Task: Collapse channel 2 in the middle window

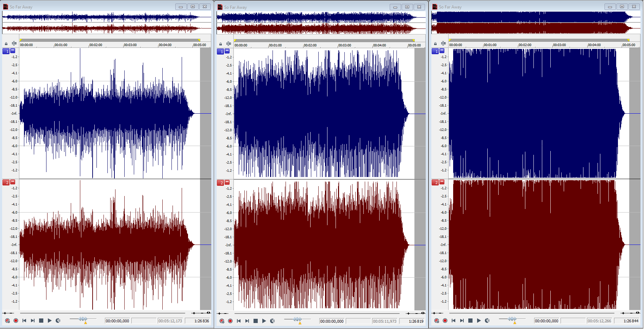Action: pos(227,182)
